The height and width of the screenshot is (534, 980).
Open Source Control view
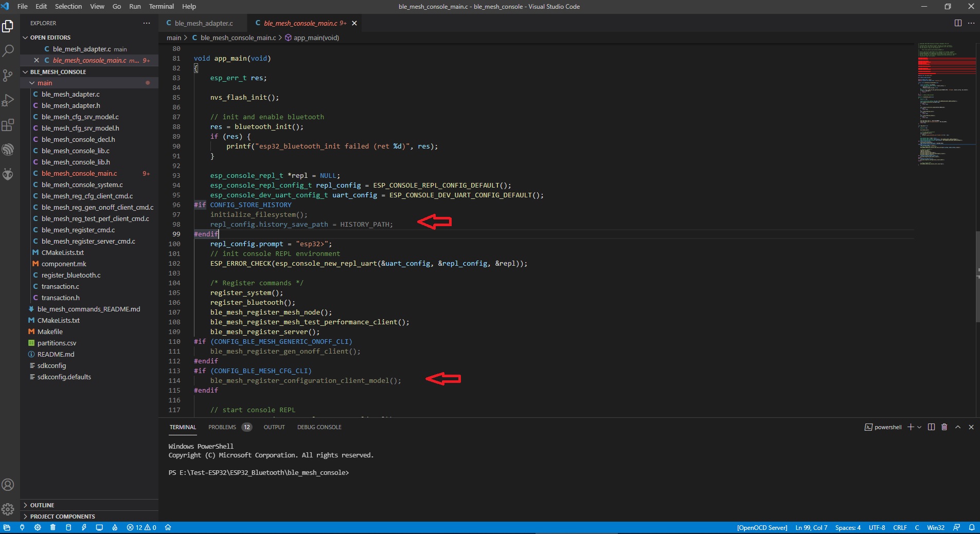8,76
